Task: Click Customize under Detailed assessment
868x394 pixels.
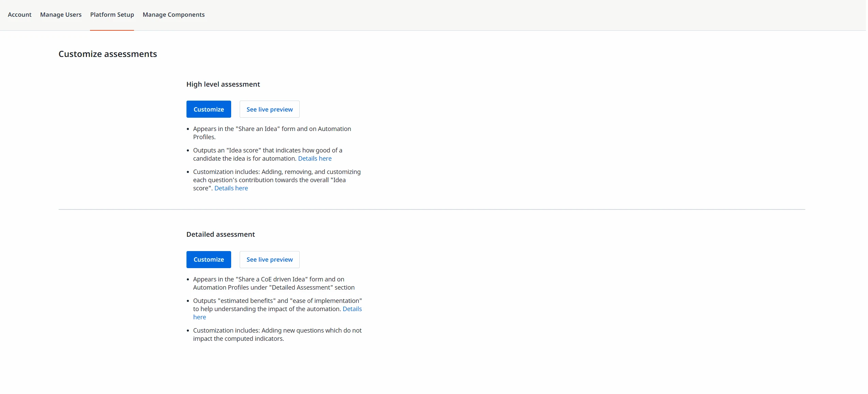Action: pyautogui.click(x=209, y=260)
